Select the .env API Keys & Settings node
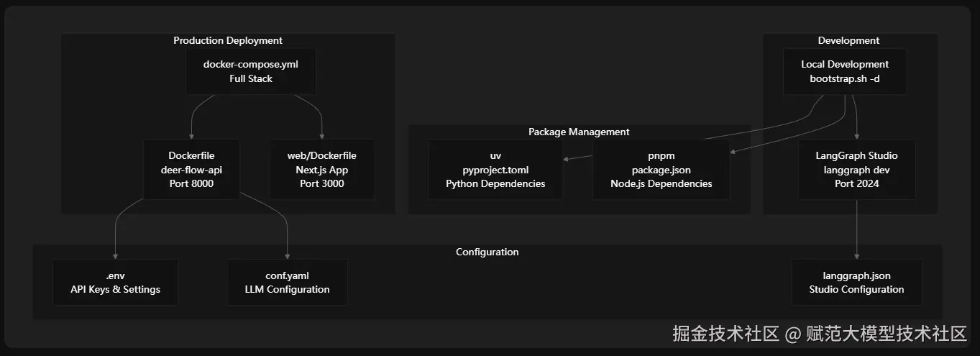The height and width of the screenshot is (356, 980). (x=115, y=283)
